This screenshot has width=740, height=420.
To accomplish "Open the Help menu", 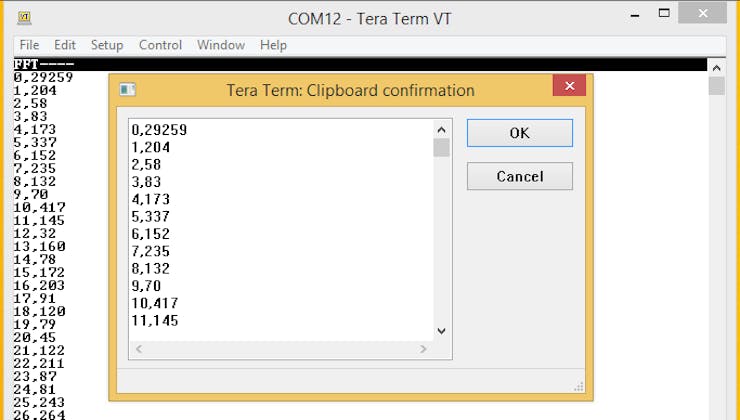I will [x=273, y=45].
